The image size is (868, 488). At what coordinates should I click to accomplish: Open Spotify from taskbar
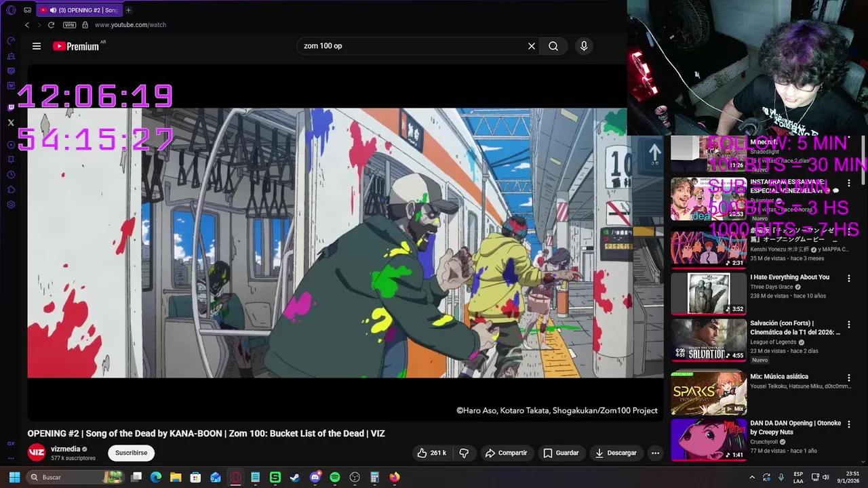335,477
